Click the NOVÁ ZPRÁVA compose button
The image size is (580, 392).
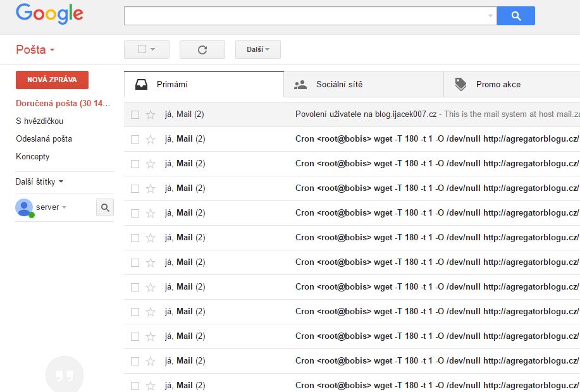pyautogui.click(x=52, y=80)
